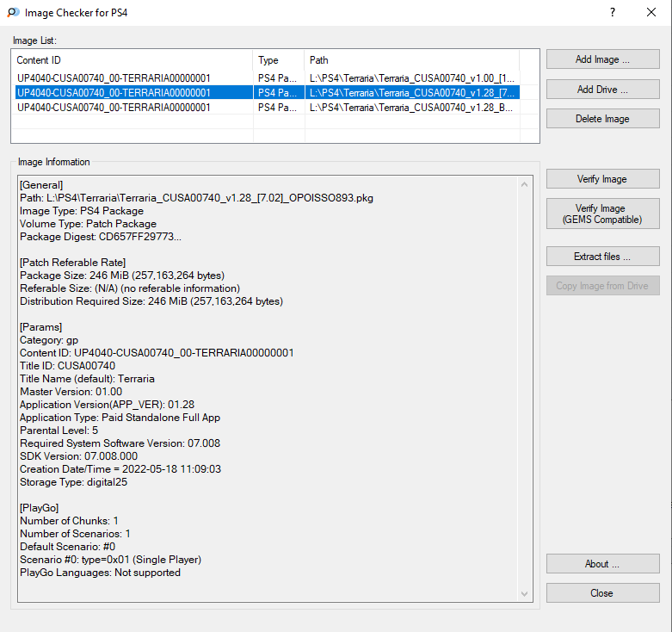Click the Parental Level: 5 line

[x=59, y=430]
